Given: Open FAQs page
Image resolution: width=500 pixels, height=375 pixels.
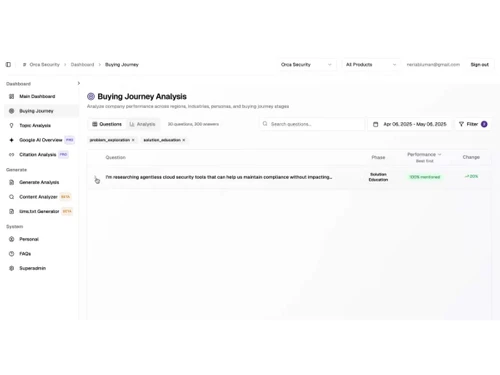Looking at the screenshot, I should click(25, 254).
